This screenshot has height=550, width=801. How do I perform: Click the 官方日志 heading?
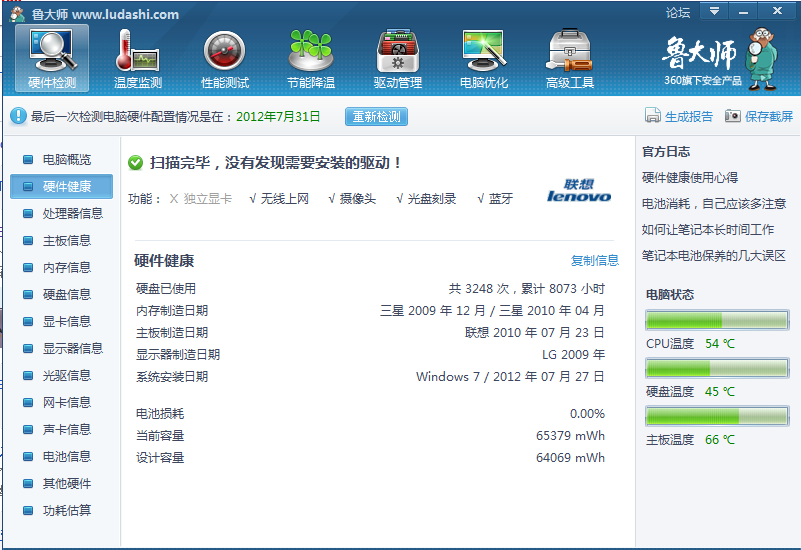point(666,152)
